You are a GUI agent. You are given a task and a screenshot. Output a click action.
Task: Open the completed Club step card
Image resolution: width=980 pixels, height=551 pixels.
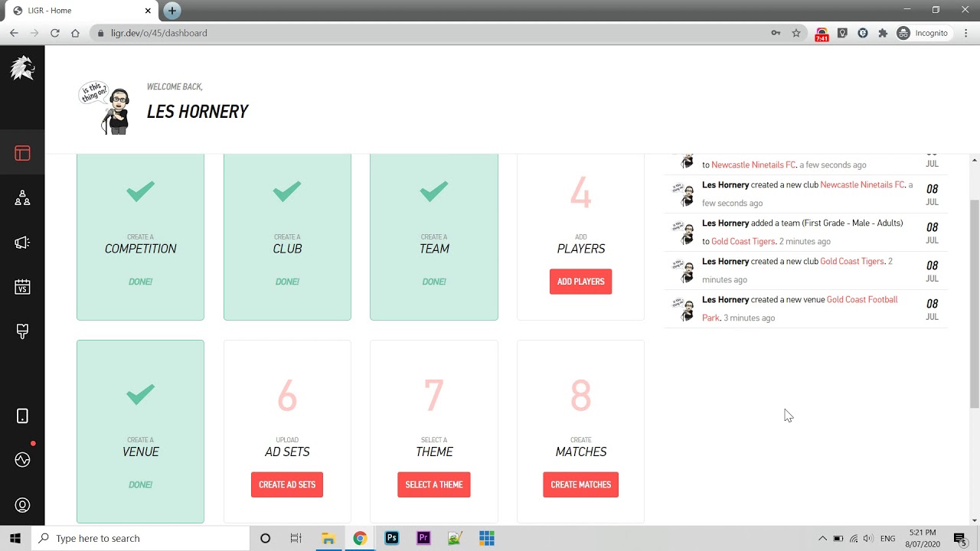pos(287,236)
